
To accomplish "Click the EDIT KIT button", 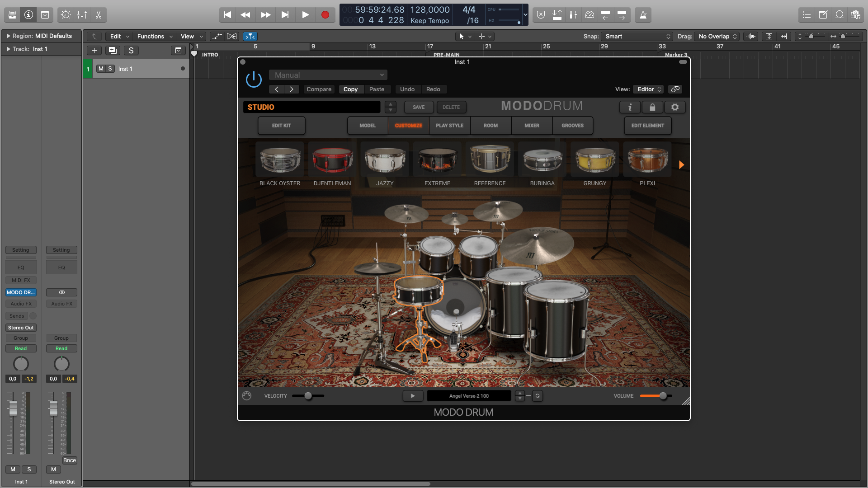I will tap(281, 126).
